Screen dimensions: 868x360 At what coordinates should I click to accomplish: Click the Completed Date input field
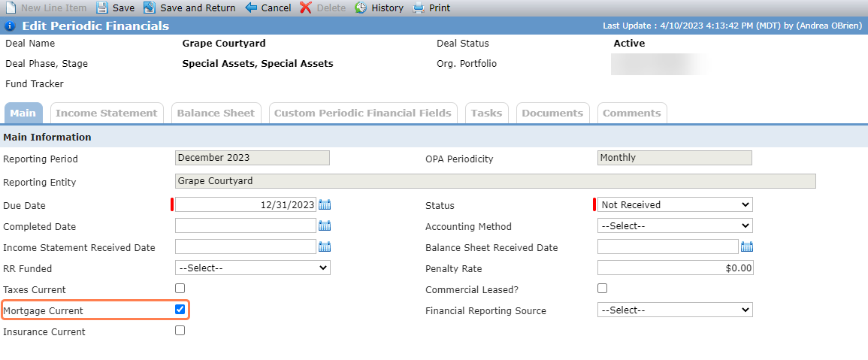246,226
